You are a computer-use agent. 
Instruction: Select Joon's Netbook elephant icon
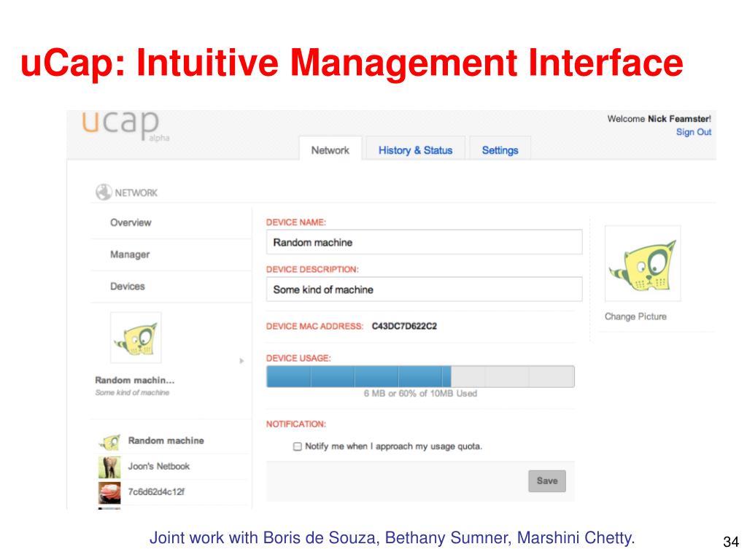tap(109, 467)
